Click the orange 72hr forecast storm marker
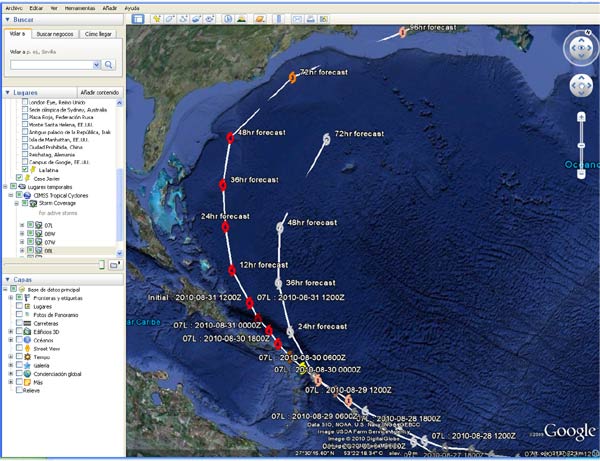Image resolution: width=600 pixels, height=461 pixels. [x=292, y=77]
